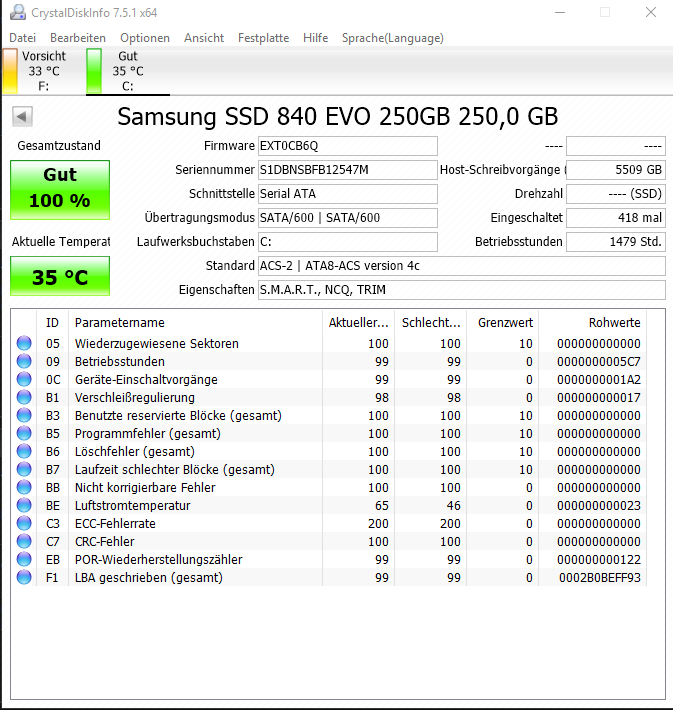Click the ID column header
Screen dimensions: 673x710
click(x=53, y=322)
